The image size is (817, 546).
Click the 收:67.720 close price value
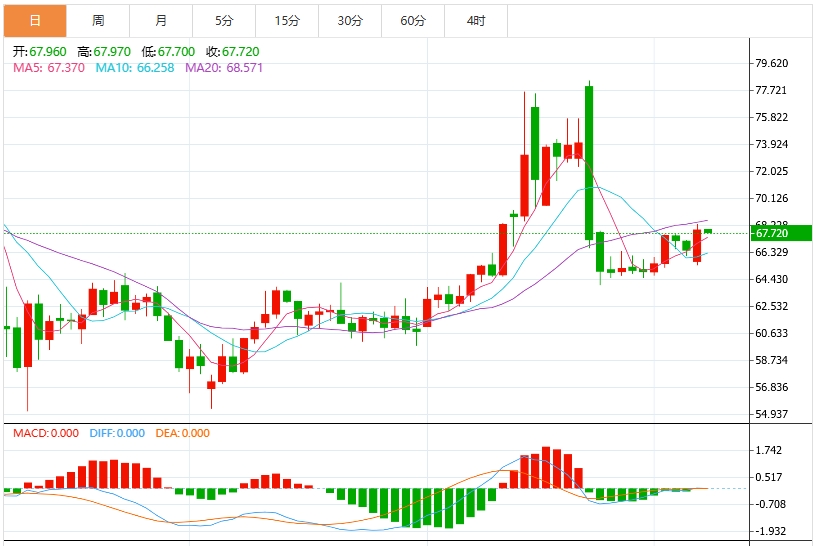pyautogui.click(x=232, y=52)
